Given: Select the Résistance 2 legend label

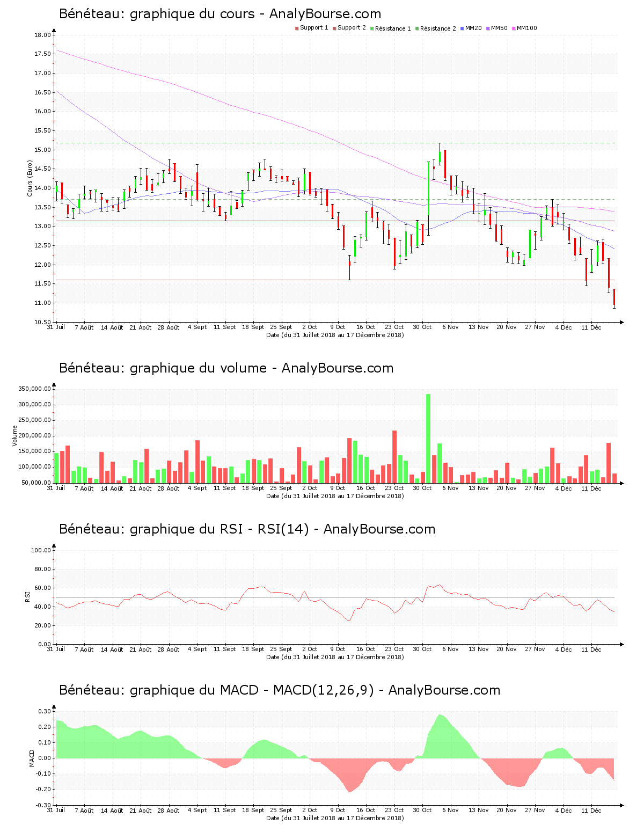Looking at the screenshot, I should click(x=438, y=28).
